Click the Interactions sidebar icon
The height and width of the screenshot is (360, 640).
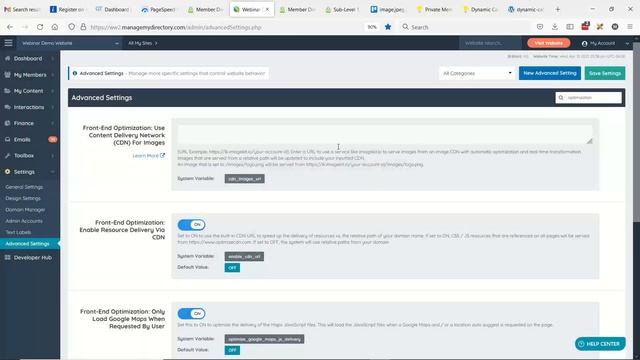coord(7,107)
